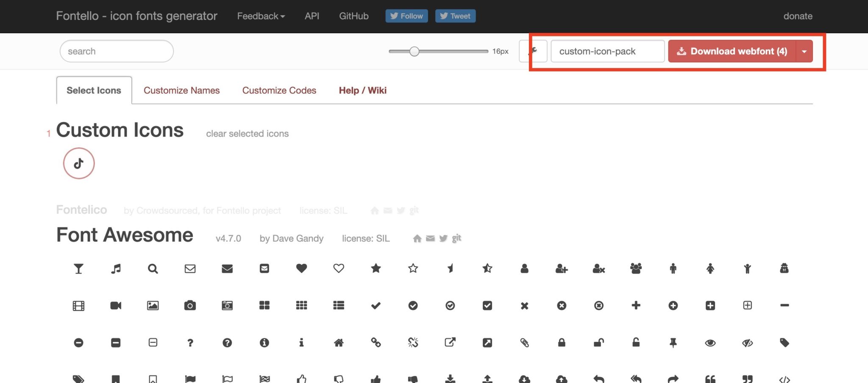Select the martini glass icon
This screenshot has width=868, height=383.
click(x=78, y=268)
